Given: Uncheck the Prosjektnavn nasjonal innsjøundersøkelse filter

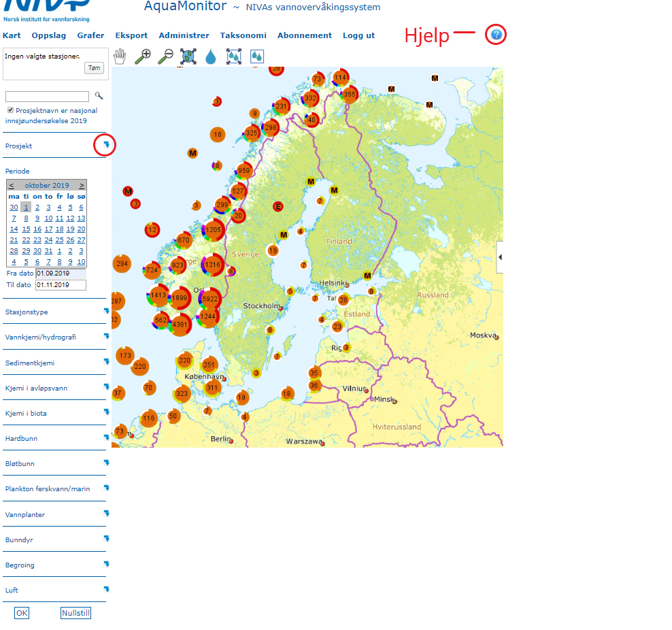Looking at the screenshot, I should click(x=11, y=110).
